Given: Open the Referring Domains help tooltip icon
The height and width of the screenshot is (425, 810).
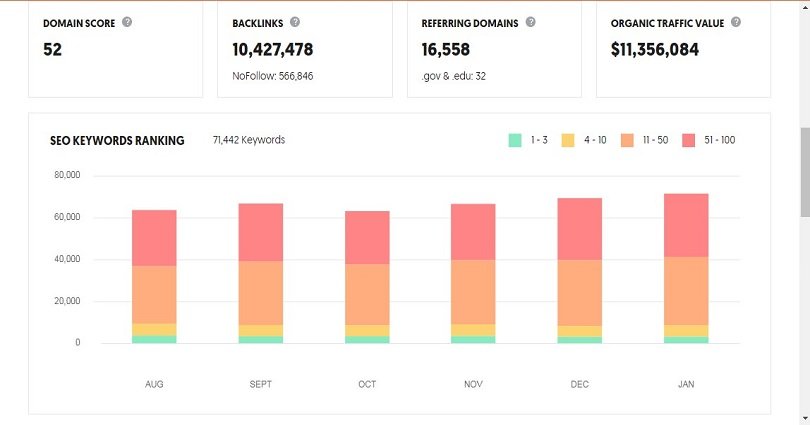Looking at the screenshot, I should point(530,22).
